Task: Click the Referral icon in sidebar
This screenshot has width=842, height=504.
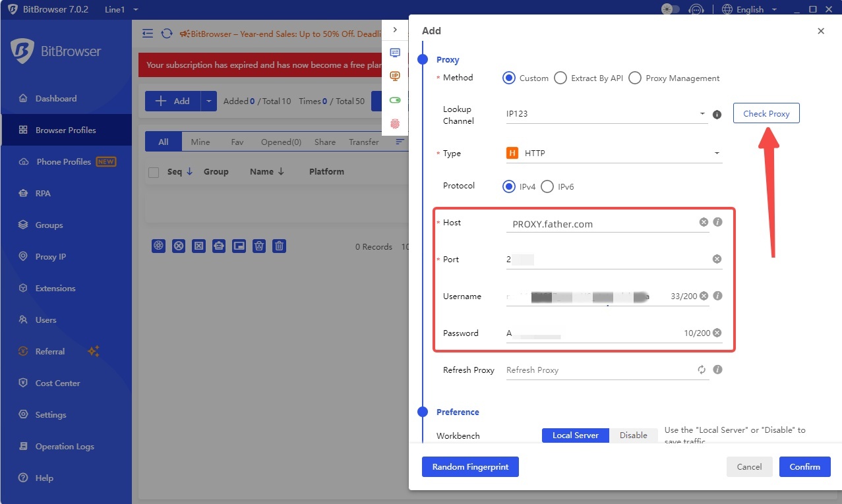Action: pyautogui.click(x=23, y=352)
